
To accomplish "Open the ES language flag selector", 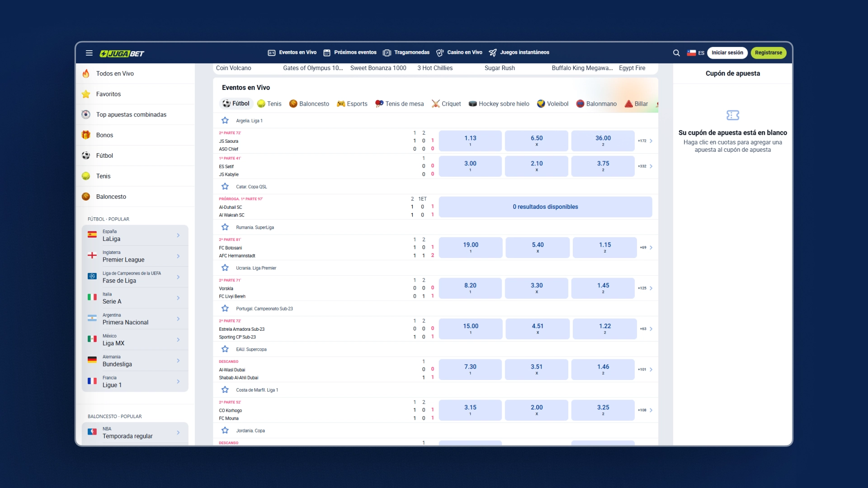I will (695, 53).
